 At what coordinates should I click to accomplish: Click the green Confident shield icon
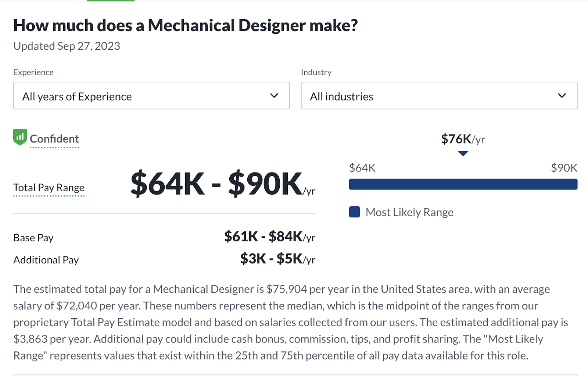click(x=20, y=137)
